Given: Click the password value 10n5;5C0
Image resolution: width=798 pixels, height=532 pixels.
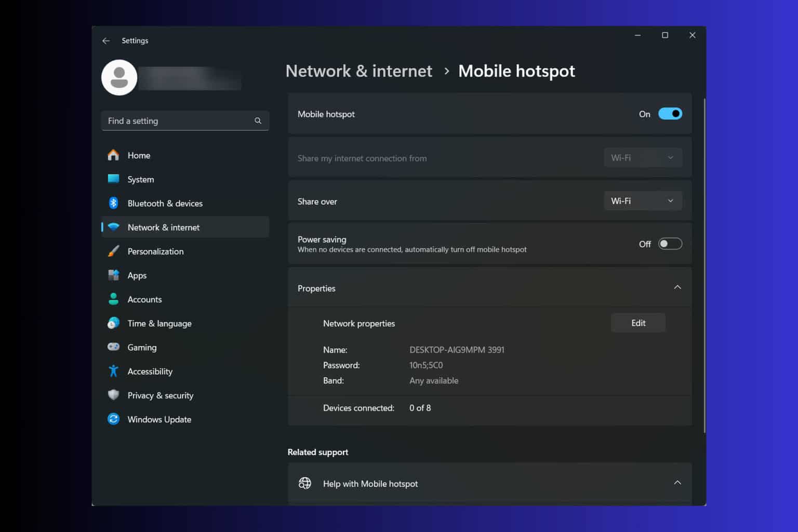Looking at the screenshot, I should tap(426, 365).
